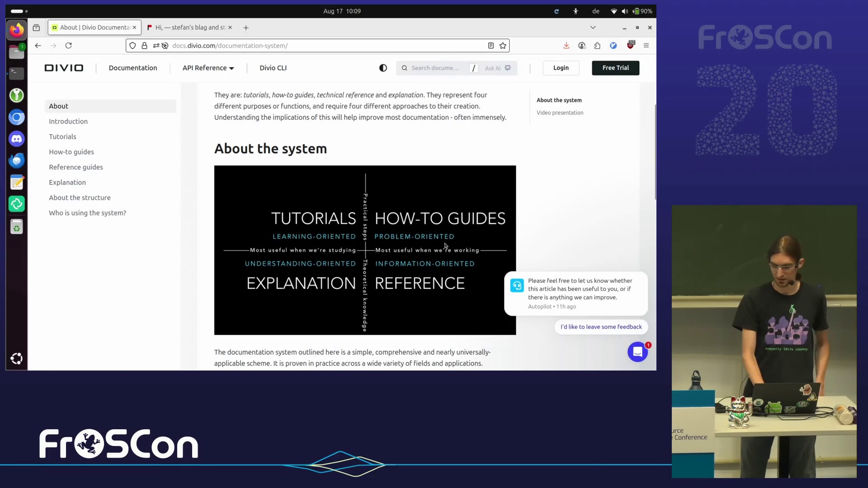
Task: Open the Files app in dock
Action: coord(17,52)
